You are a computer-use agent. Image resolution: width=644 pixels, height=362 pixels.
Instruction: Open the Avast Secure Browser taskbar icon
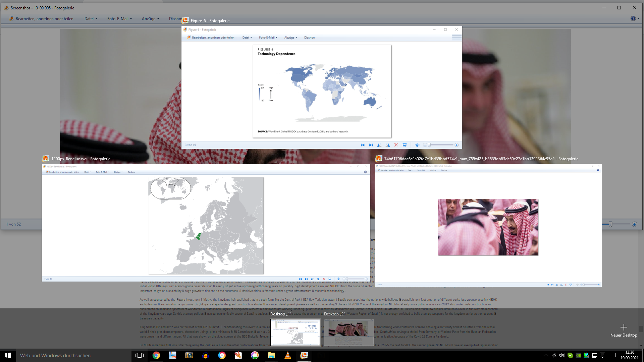tap(222, 355)
